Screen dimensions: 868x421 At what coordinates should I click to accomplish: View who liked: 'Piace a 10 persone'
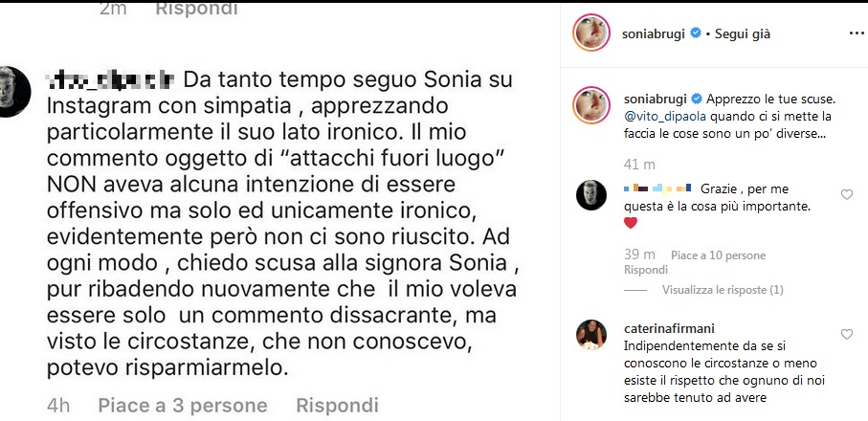(718, 255)
